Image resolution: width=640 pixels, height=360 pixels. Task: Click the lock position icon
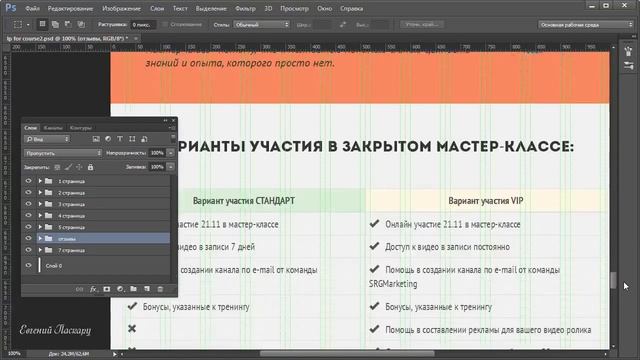(79, 167)
